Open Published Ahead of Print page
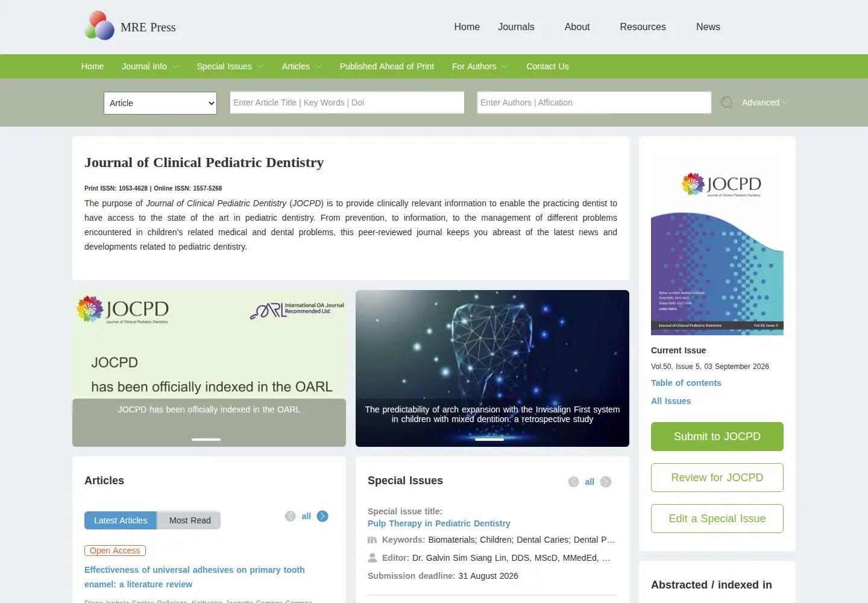Viewport: 868px width, 603px height. pos(387,66)
